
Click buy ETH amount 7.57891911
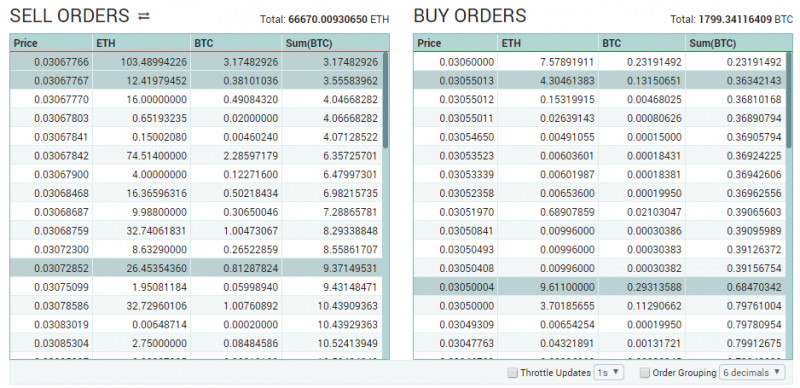pyautogui.click(x=566, y=62)
